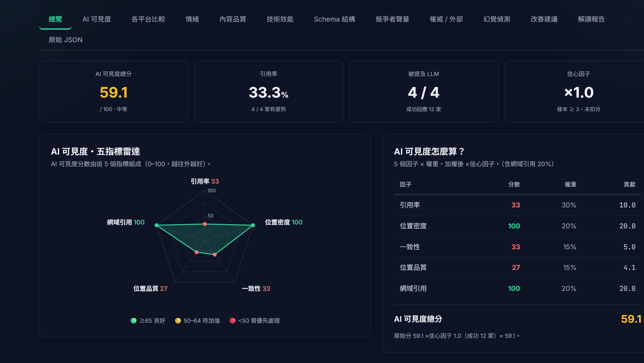Click the AI 可見度怎麼算？ heading

pyautogui.click(x=429, y=152)
